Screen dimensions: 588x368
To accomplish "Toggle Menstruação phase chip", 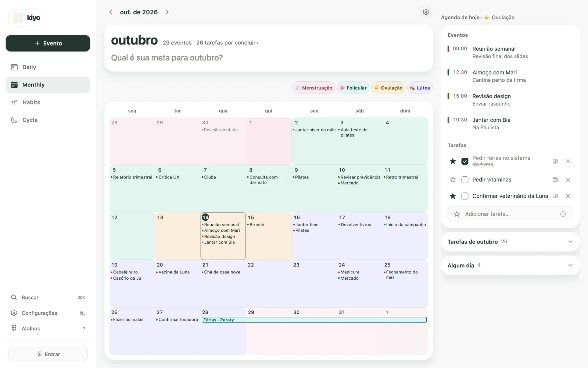I will [313, 88].
